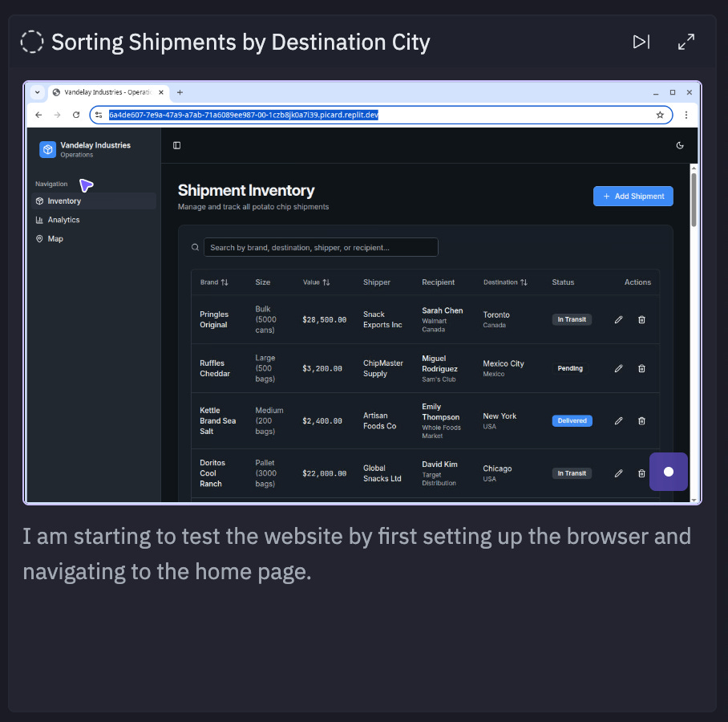This screenshot has width=728, height=722.
Task: Open the browser three-dot menu
Action: (x=686, y=115)
